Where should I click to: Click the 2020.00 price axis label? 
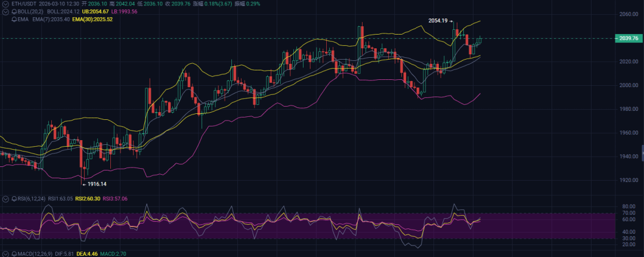628,61
